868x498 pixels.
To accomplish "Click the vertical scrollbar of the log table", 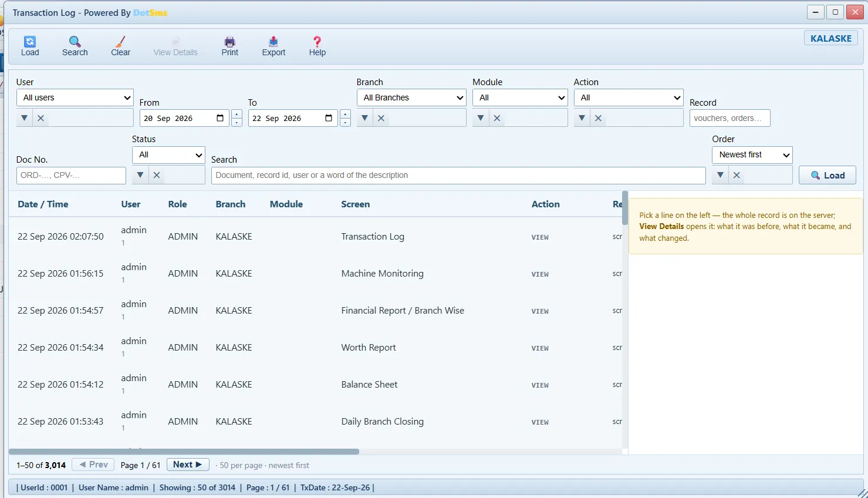I will click(x=625, y=208).
